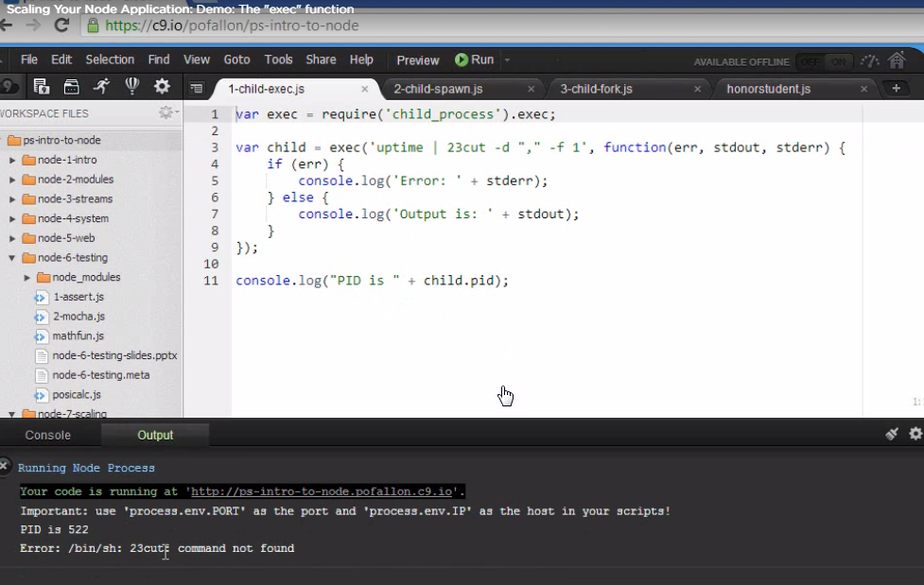
Task: Open the Run & Debug running-man icon
Action: (101, 87)
